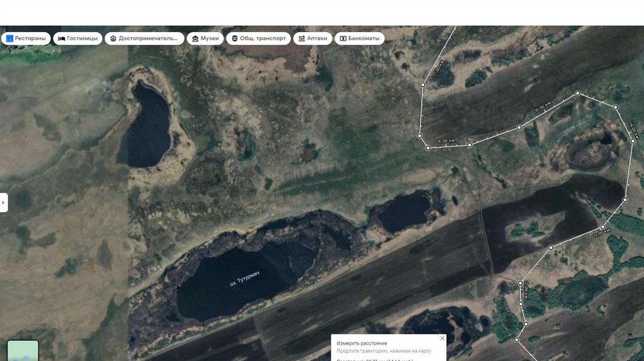The image size is (644, 361).
Task: Close the Измерить расстояние panel
Action: tap(442, 338)
